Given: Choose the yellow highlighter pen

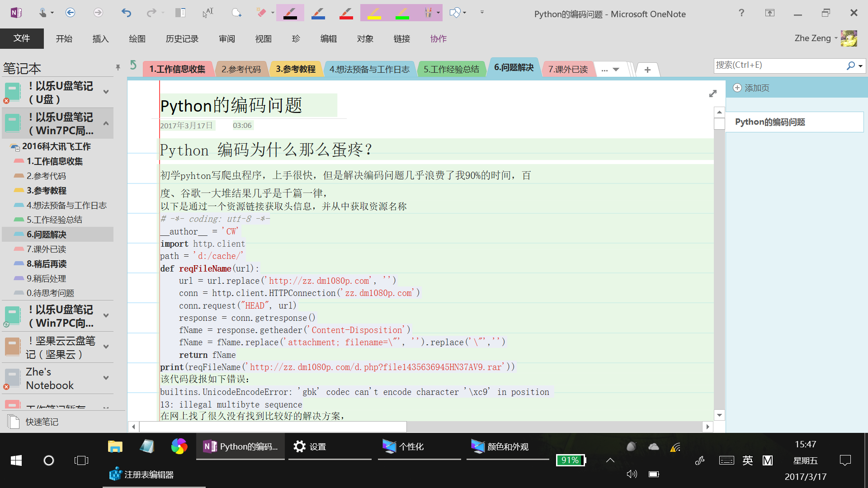Looking at the screenshot, I should point(374,13).
